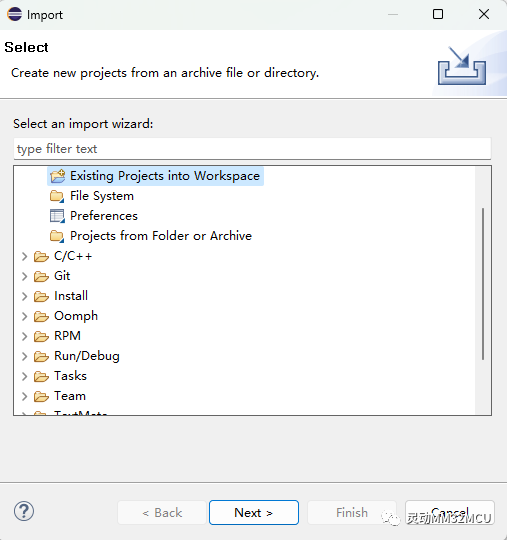Select the RPM tree entry

click(x=67, y=336)
